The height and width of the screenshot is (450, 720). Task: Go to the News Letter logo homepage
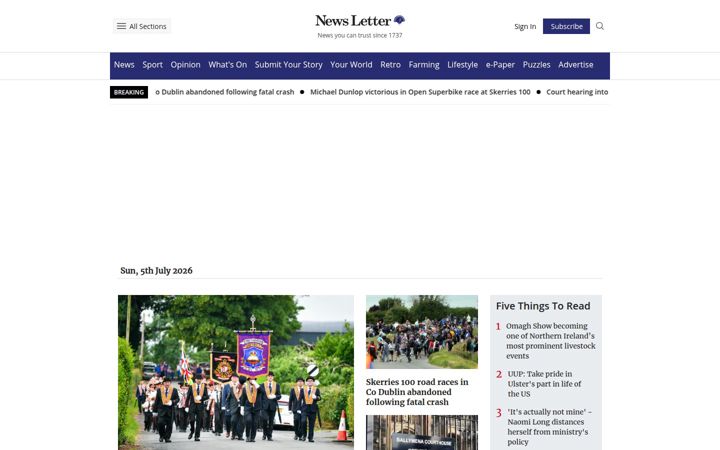(360, 21)
